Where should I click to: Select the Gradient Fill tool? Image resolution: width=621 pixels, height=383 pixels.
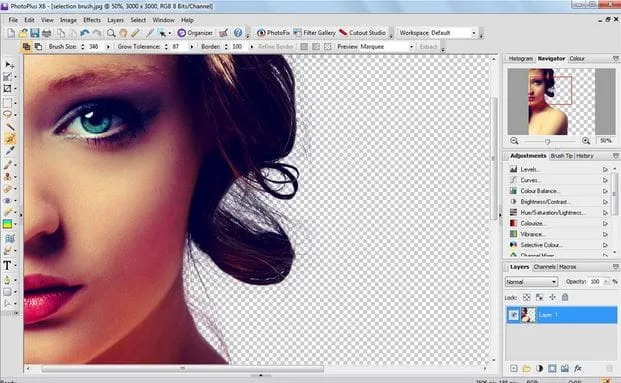click(8, 224)
